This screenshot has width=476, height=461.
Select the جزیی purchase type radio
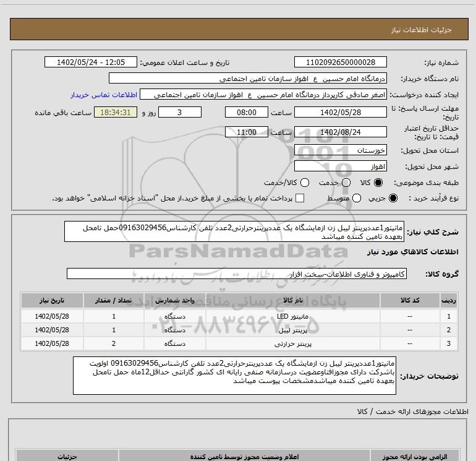(393, 198)
